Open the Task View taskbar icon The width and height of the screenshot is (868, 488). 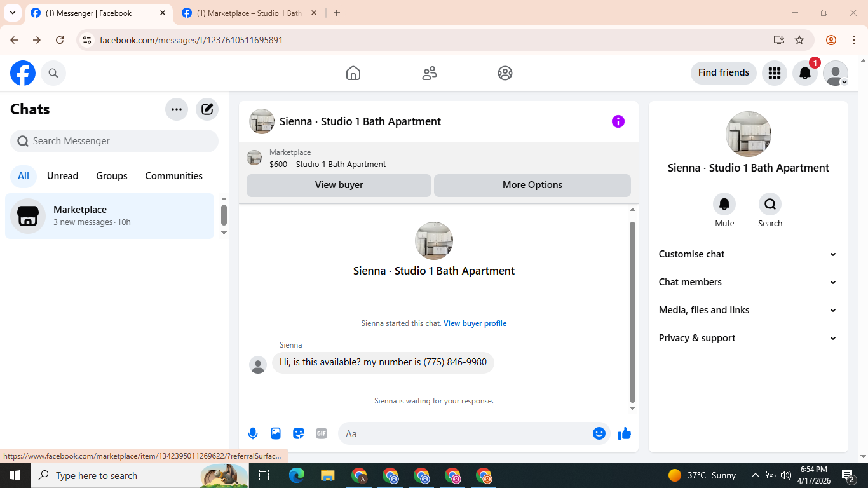[x=264, y=475]
